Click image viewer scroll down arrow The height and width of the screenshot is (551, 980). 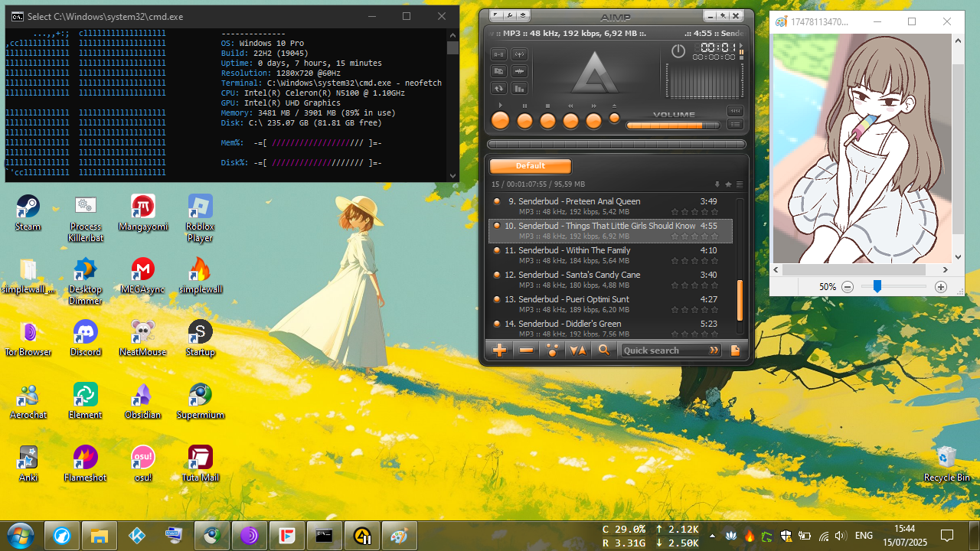click(958, 257)
